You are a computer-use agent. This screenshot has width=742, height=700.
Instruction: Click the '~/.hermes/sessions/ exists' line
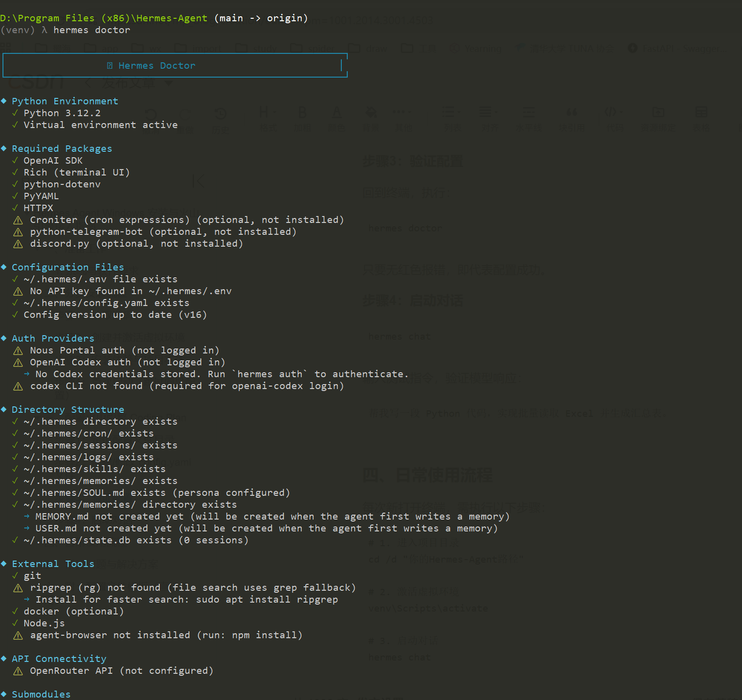tap(100, 445)
